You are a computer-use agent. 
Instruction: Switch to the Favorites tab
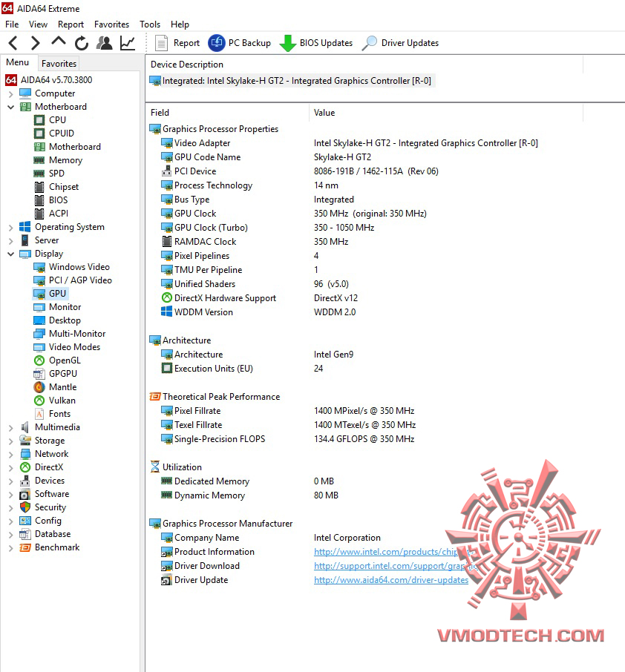click(x=58, y=63)
